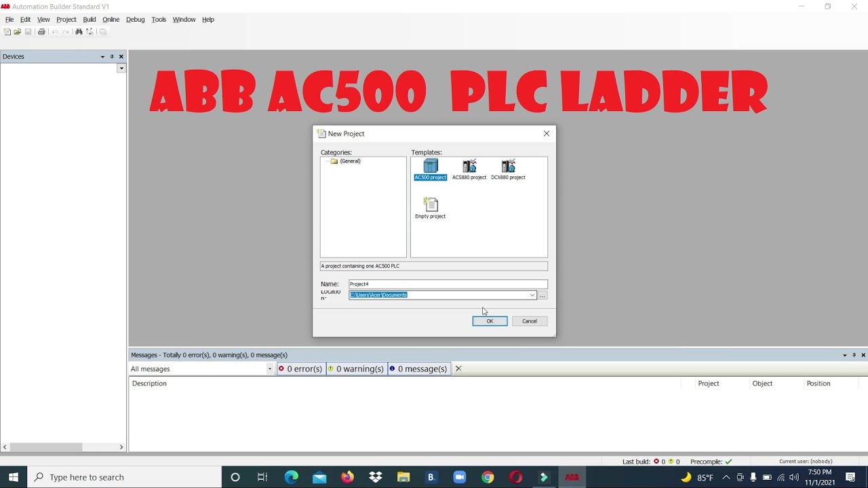Image resolution: width=868 pixels, height=488 pixels.
Task: Toggle the 0 error(s) filter
Action: coord(301,369)
